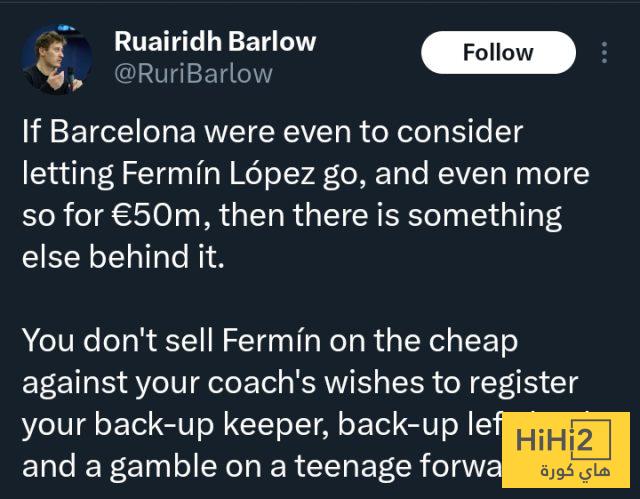Click the display name Ruairidh Barlow
The width and height of the screenshot is (640, 499).
click(x=215, y=42)
